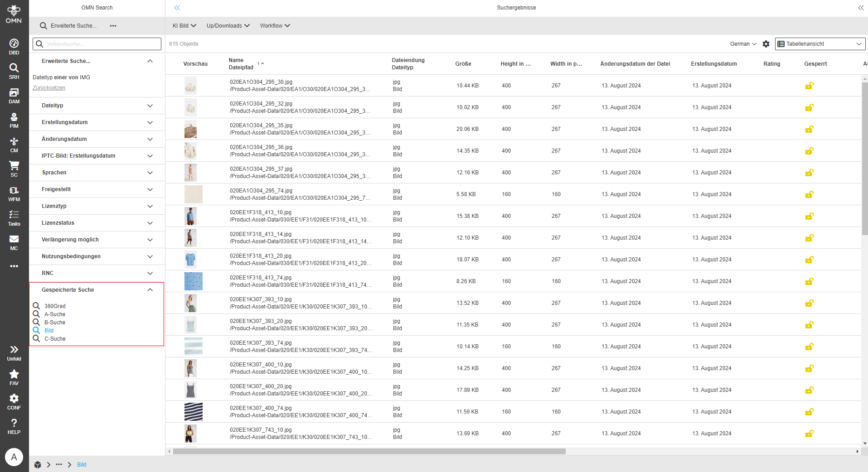Click the Volltextsuche input field

click(x=97, y=44)
